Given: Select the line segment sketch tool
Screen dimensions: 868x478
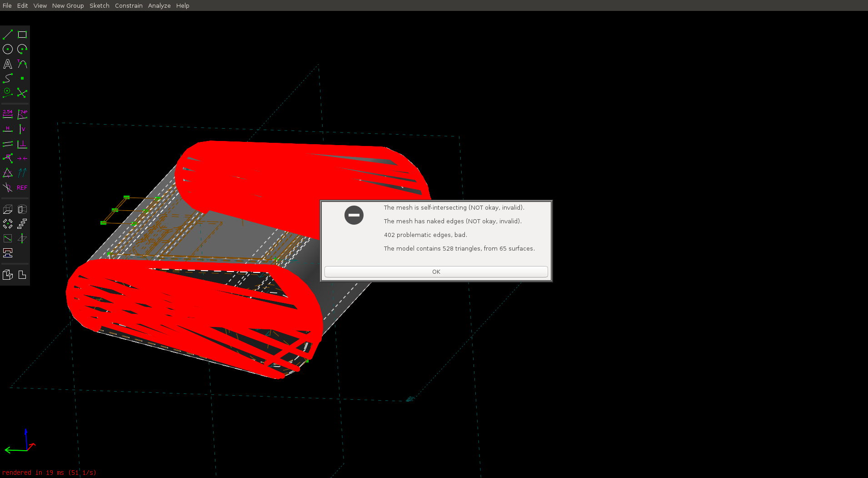Looking at the screenshot, I should point(8,35).
